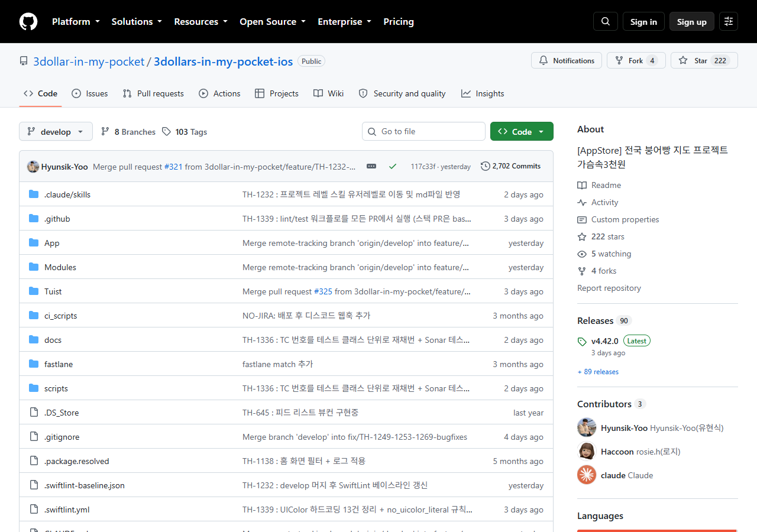Image resolution: width=757 pixels, height=532 pixels.
Task: Expand the Resources menu
Action: pyautogui.click(x=200, y=21)
